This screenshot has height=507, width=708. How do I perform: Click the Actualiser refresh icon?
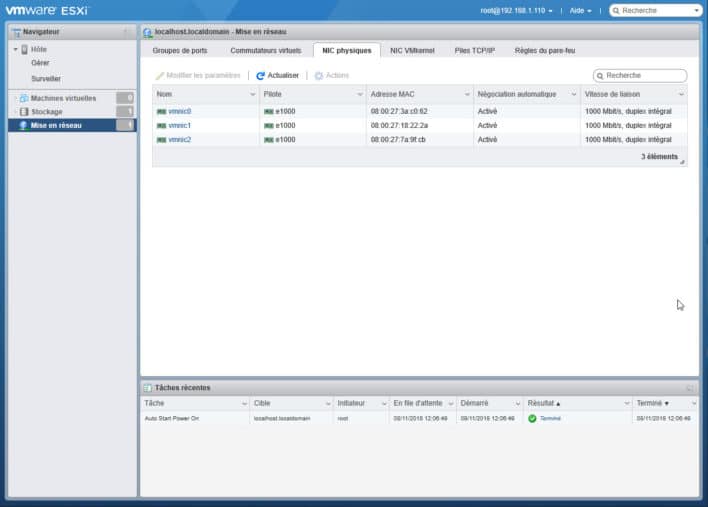pos(261,76)
